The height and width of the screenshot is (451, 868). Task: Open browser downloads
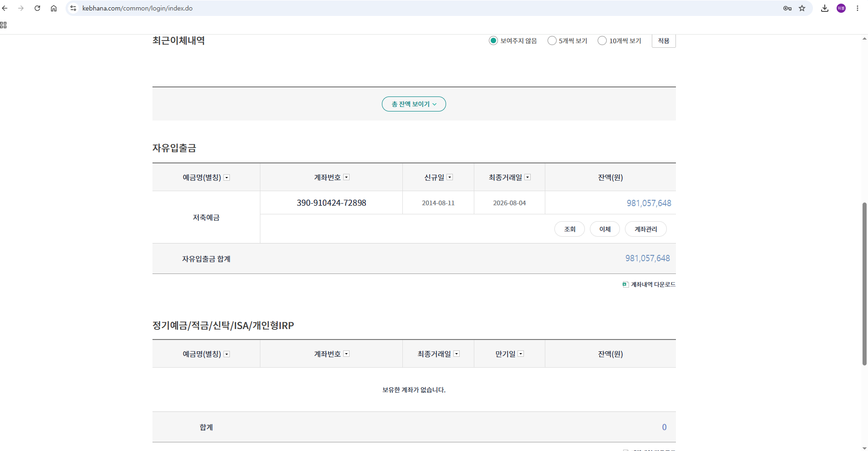tap(825, 8)
